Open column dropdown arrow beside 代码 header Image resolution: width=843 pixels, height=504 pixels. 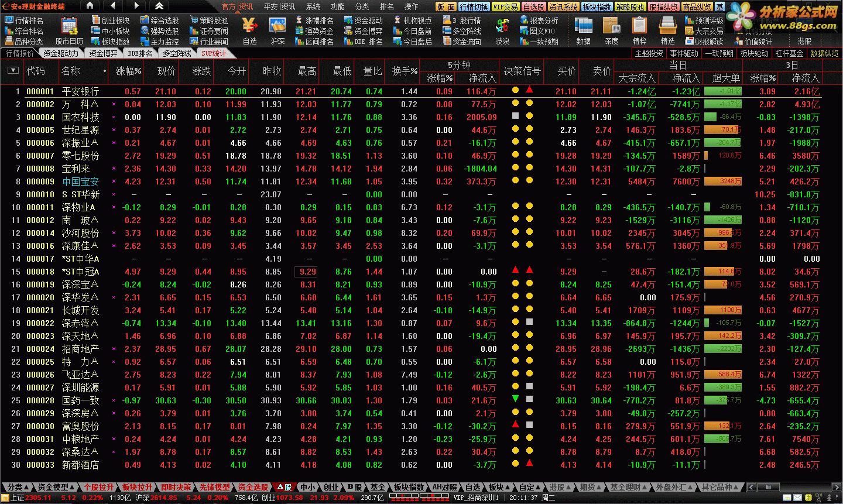pos(13,70)
